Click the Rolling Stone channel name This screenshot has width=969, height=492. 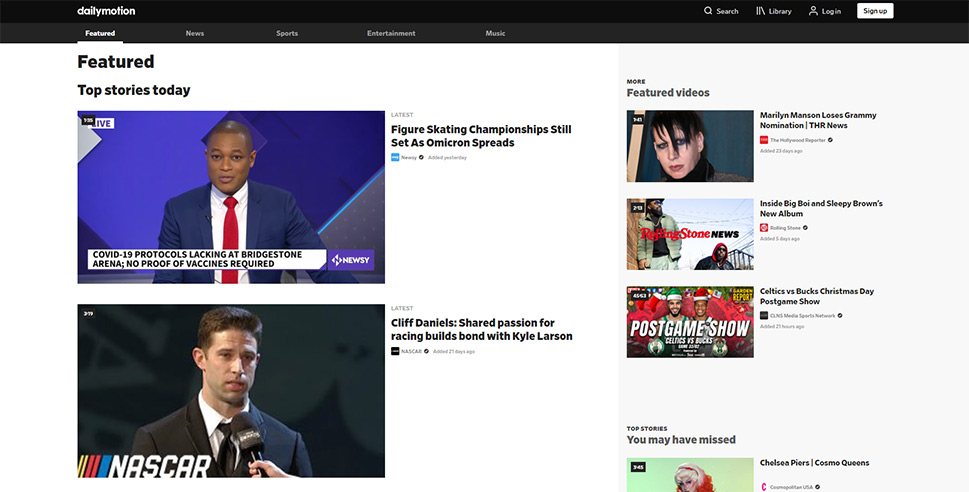pyautogui.click(x=785, y=228)
